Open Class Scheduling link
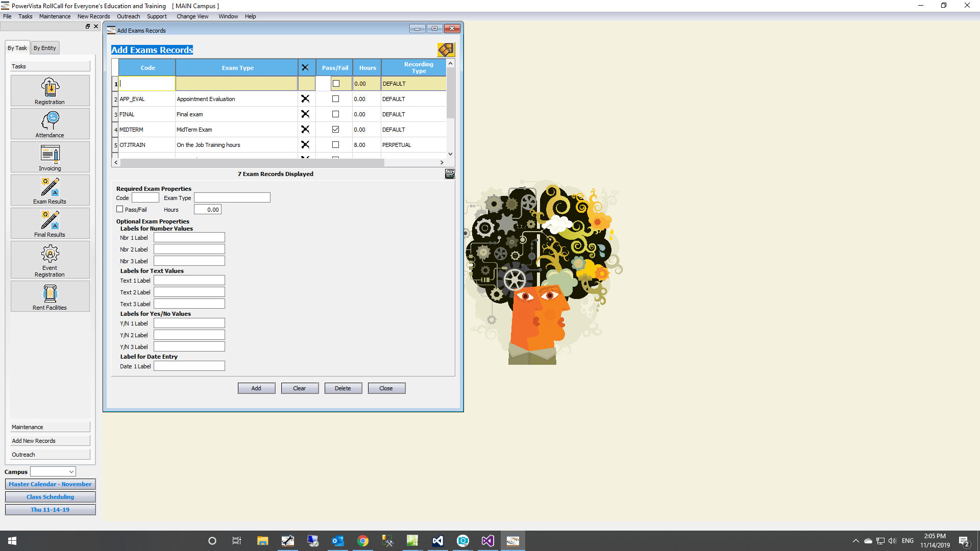Image resolution: width=980 pixels, height=551 pixels. coord(50,497)
